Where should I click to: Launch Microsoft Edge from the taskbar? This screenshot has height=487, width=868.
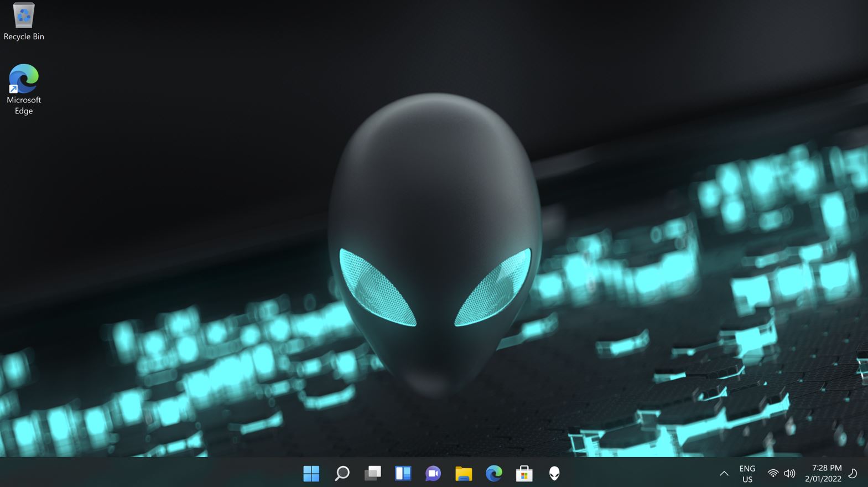tap(494, 473)
